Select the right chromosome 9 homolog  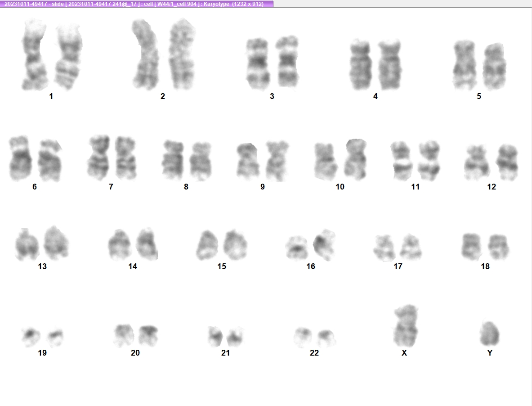pos(277,161)
